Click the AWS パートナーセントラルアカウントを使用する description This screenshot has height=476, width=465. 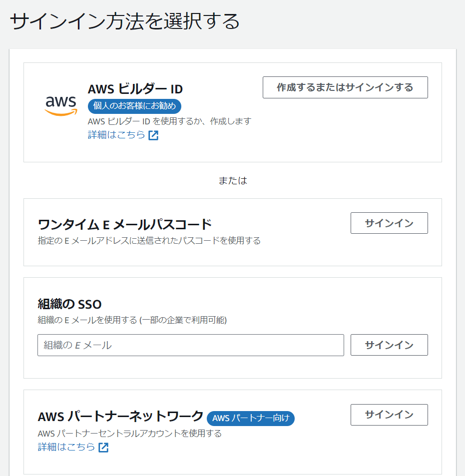[x=130, y=433]
